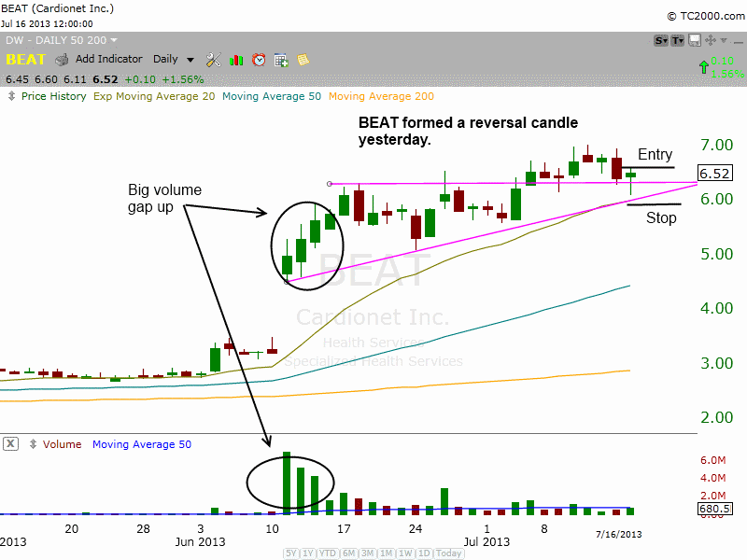The width and height of the screenshot is (747, 560).
Task: Switch chart range to 6M
Action: coord(348,553)
